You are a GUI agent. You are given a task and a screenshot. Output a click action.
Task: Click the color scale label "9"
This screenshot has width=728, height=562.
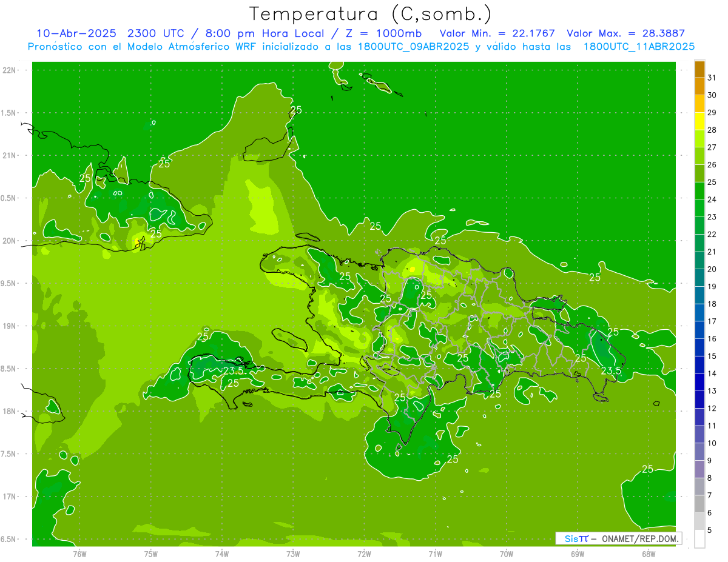coord(710,461)
